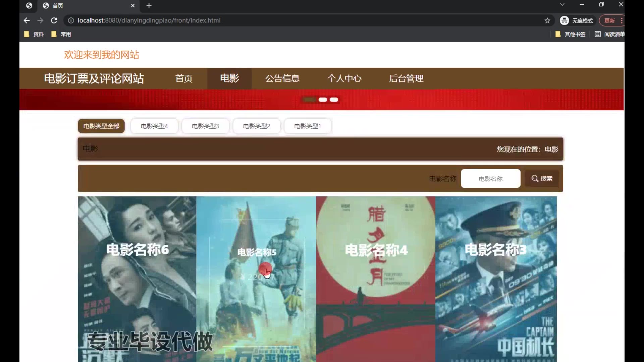Screen dimensions: 644x362
Task: Reload the page with refresh icon
Action: [54, 20]
